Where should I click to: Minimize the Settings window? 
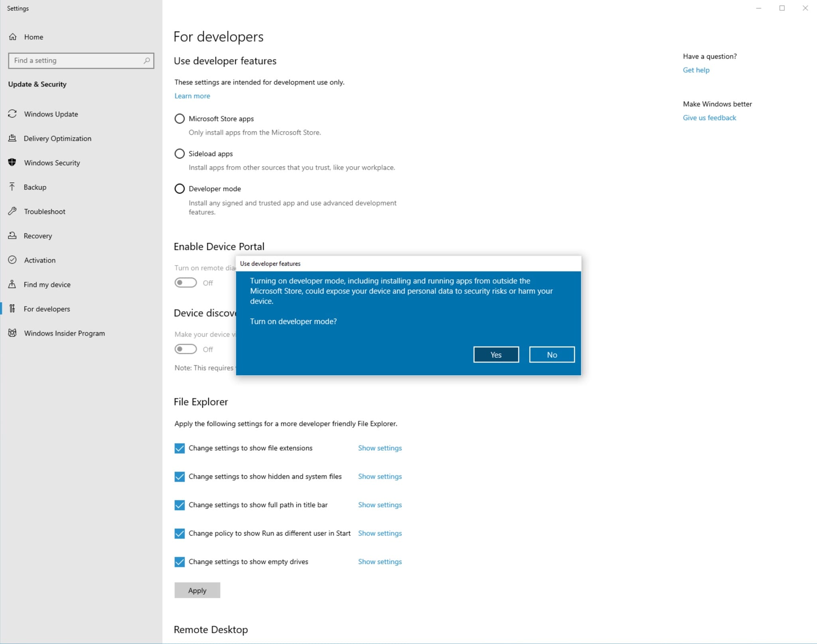758,8
